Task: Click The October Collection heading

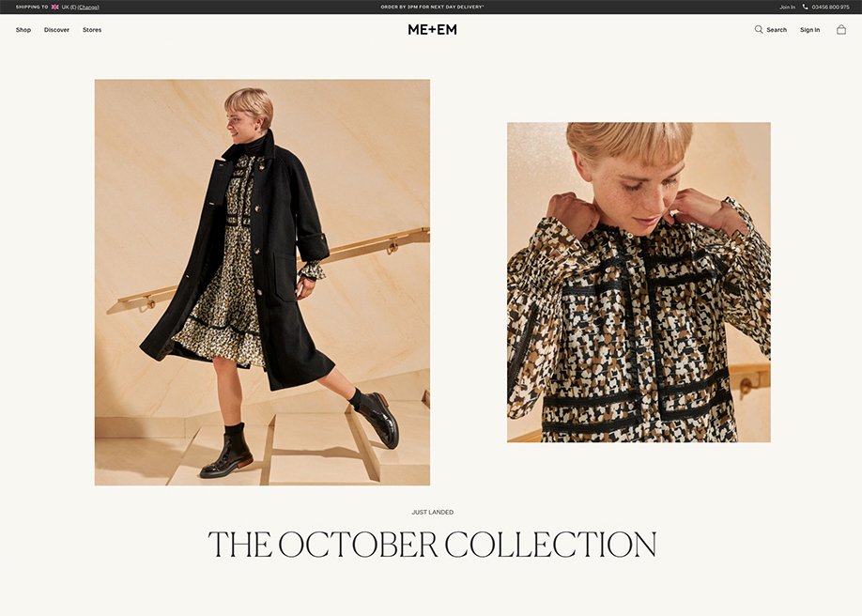Action: point(432,545)
